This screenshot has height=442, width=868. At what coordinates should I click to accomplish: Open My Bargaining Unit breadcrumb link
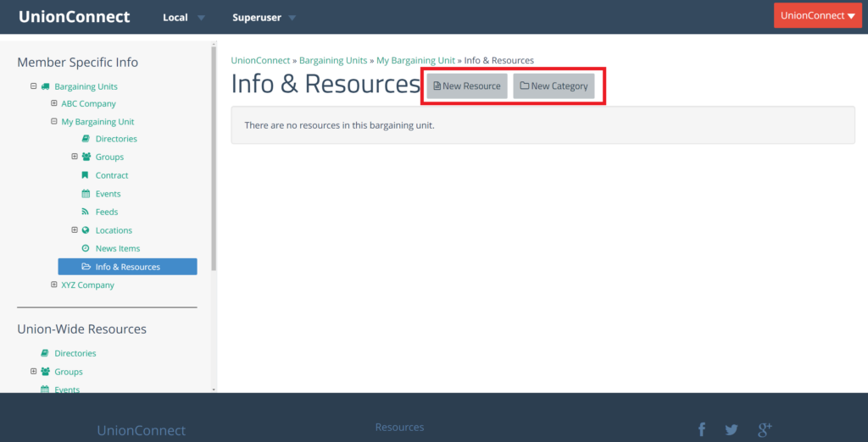(x=415, y=60)
